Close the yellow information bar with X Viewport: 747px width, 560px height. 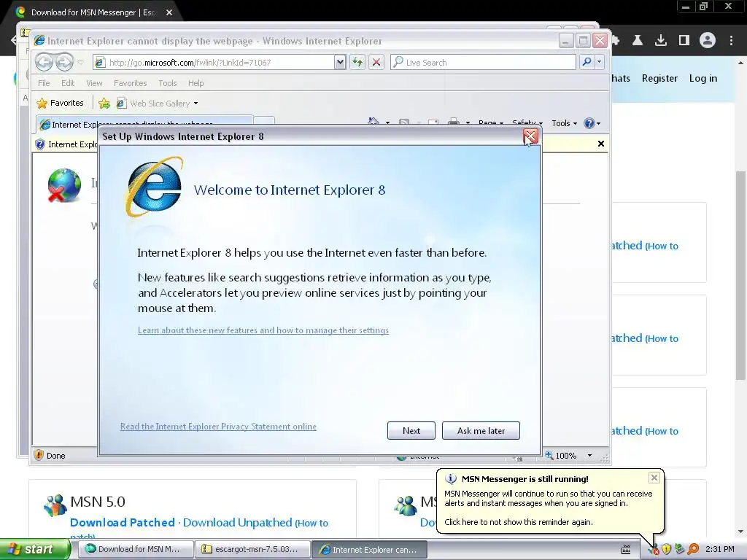(x=601, y=144)
